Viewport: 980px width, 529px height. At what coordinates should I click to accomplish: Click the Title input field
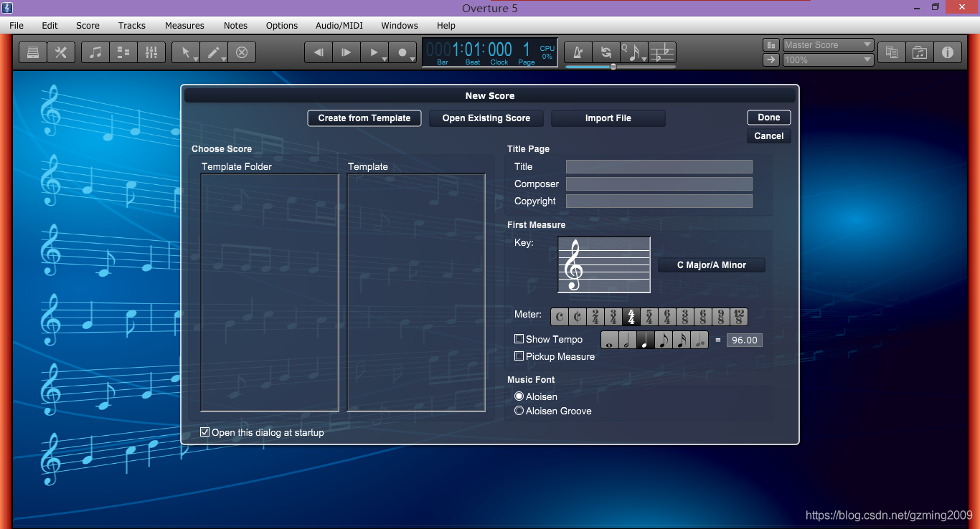pyautogui.click(x=659, y=166)
